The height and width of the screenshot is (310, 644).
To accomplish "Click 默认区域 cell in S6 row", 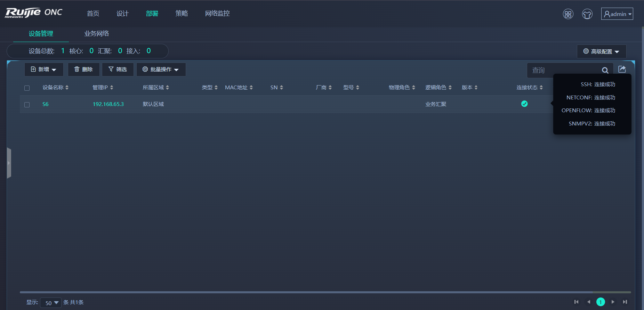I will click(153, 104).
